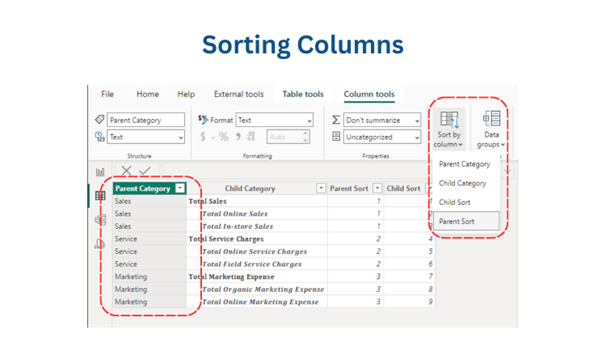Viewport: 606px width, 364px height.
Task: Open the Data groups menu
Action: (491, 129)
